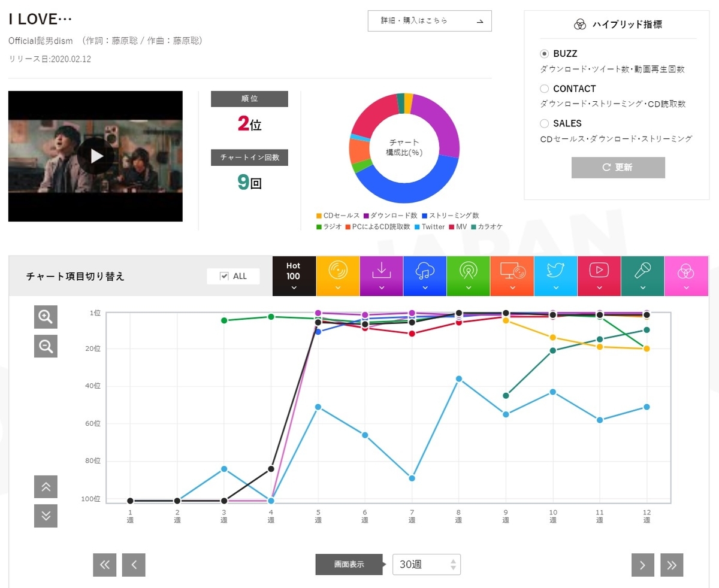Click the ハイブリッド指標 icon heading
This screenshot has height=588, width=719.
[x=617, y=25]
